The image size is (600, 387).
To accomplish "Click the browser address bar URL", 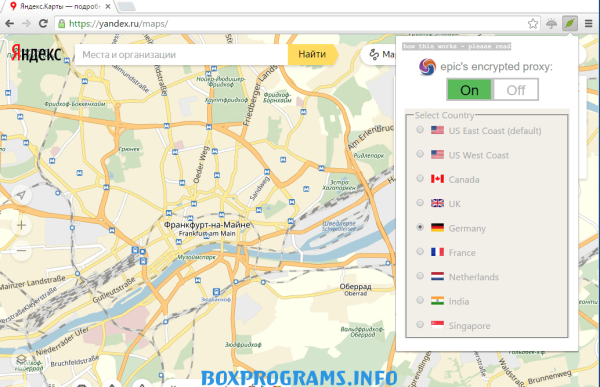I will 119,24.
